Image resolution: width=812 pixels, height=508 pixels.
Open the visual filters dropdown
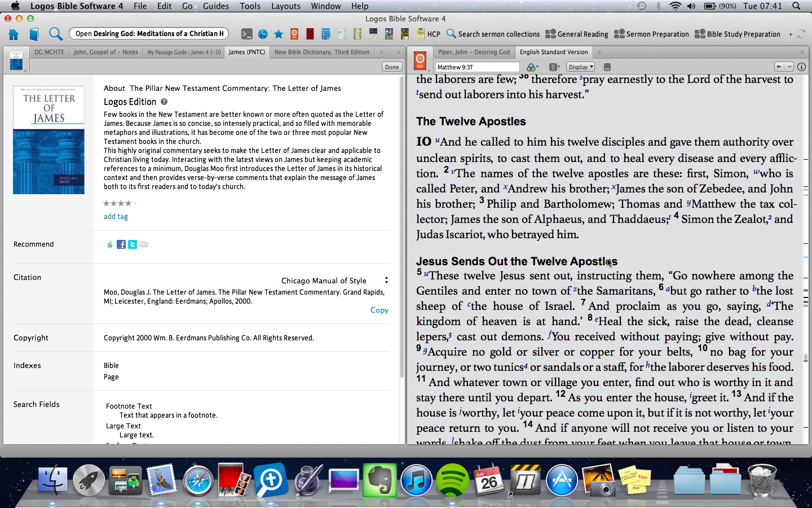[x=532, y=67]
